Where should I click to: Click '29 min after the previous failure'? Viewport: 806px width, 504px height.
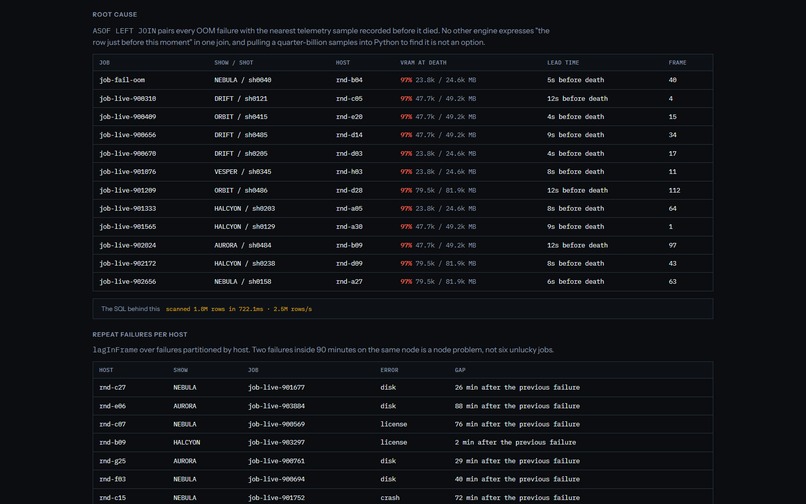(517, 461)
